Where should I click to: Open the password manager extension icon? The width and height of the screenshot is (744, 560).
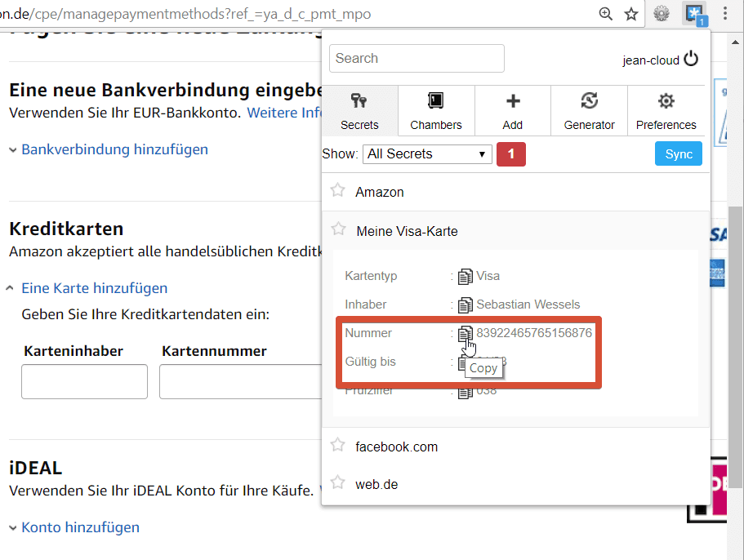pyautogui.click(x=695, y=14)
